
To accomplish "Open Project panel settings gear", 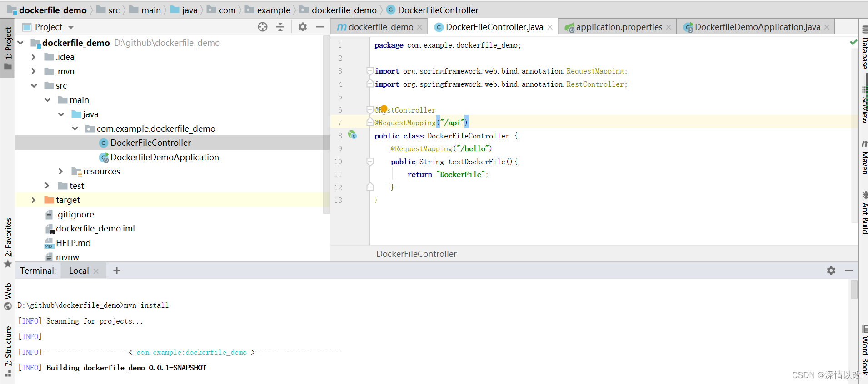I will click(303, 27).
